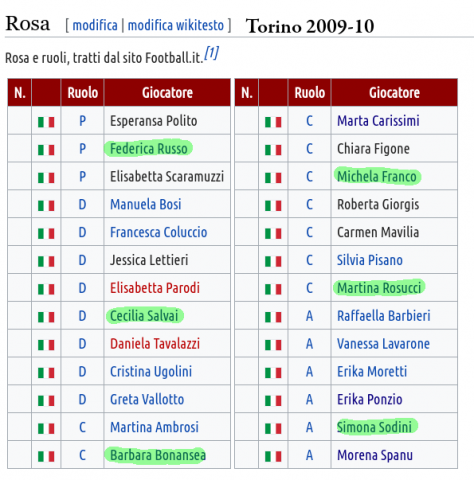Click role P link for Elisabetta Scaramuzzi

(x=82, y=176)
